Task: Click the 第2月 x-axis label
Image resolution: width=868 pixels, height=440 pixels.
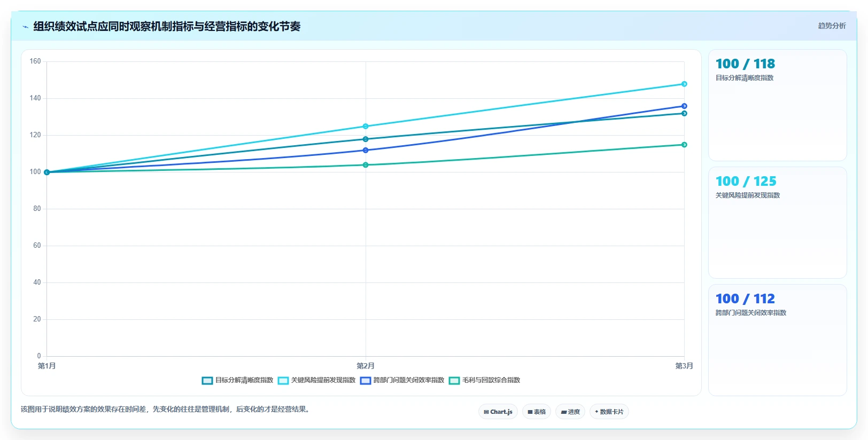Action: click(x=366, y=366)
